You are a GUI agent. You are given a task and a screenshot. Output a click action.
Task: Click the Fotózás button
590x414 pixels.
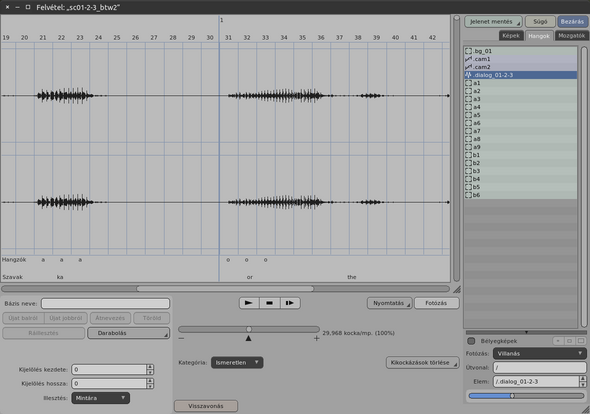tap(436, 303)
